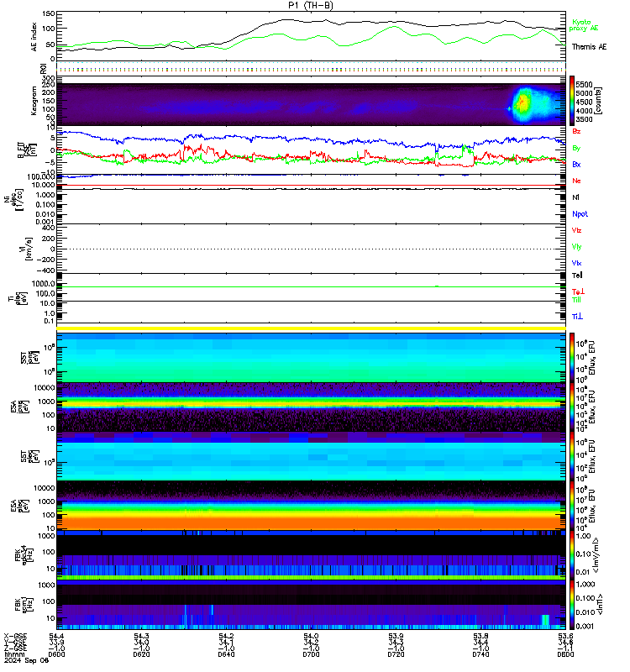
Task: Click the 0600 time label
Action: (x=56, y=654)
